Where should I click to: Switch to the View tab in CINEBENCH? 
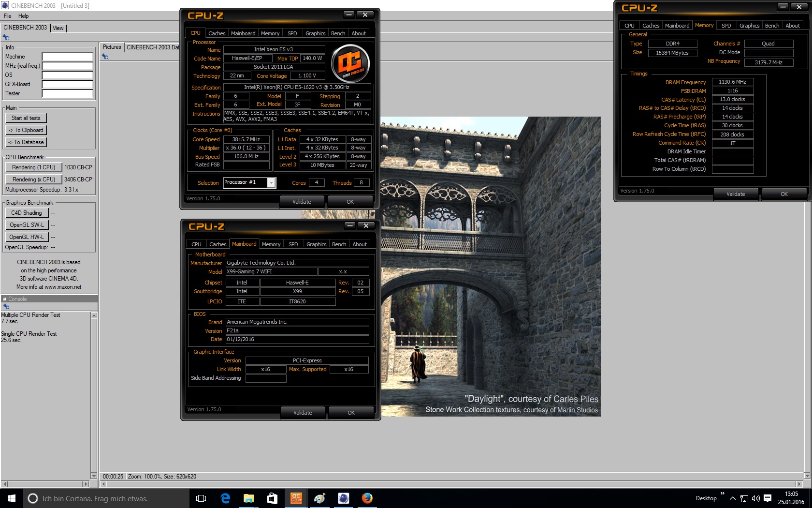click(58, 28)
